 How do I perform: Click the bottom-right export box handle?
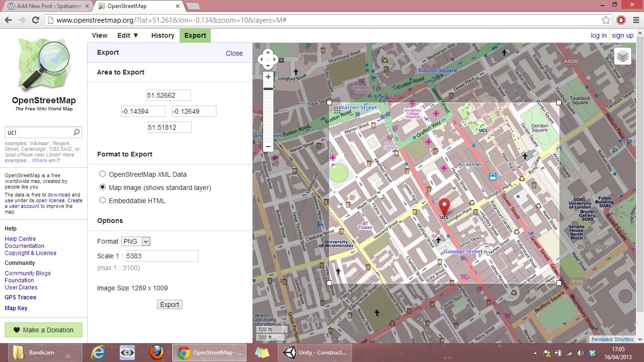click(559, 283)
